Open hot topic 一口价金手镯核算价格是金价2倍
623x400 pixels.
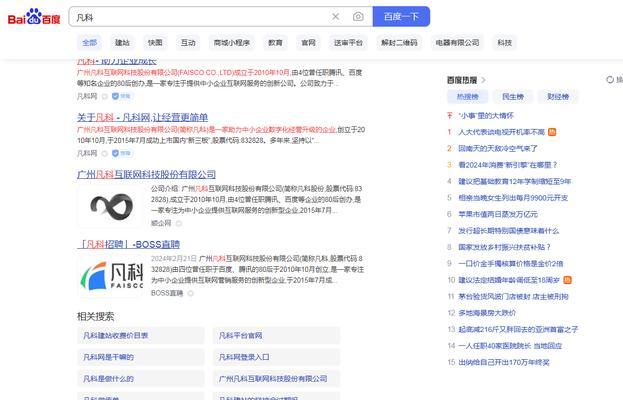[511, 264]
